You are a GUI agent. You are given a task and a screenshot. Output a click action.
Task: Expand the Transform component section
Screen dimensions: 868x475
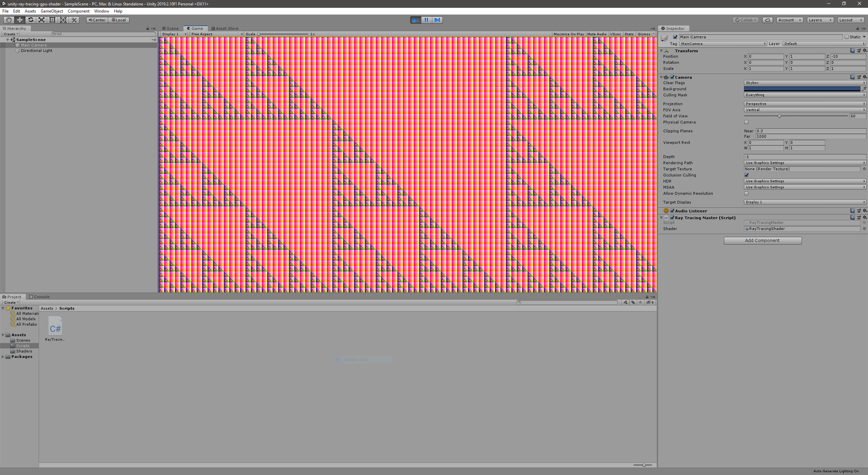663,50
